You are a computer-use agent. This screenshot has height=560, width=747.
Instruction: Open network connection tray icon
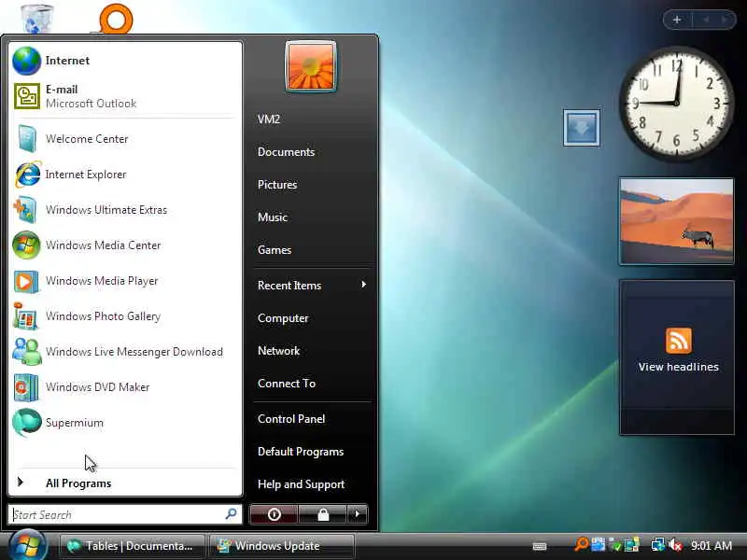coord(658,545)
